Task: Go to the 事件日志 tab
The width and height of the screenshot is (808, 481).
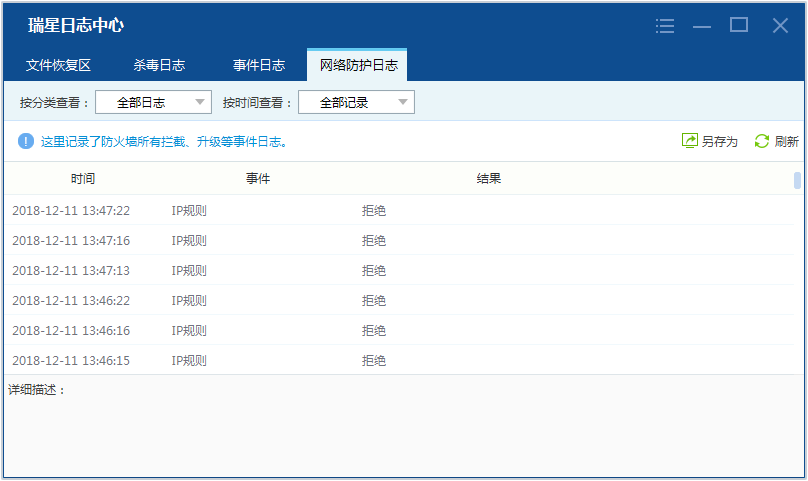Action: pos(259,65)
